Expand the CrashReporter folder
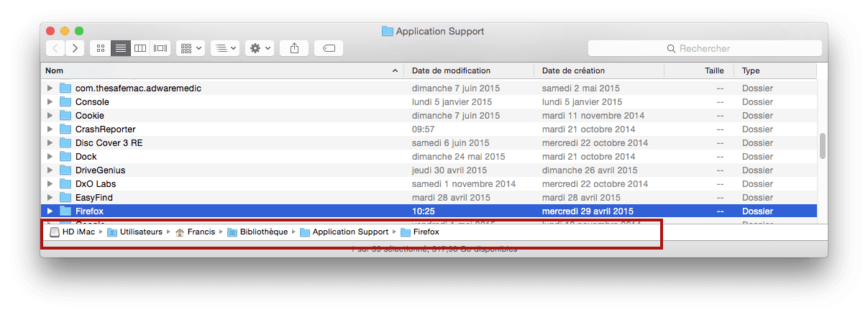Viewport: 868px width, 315px height. (x=50, y=129)
